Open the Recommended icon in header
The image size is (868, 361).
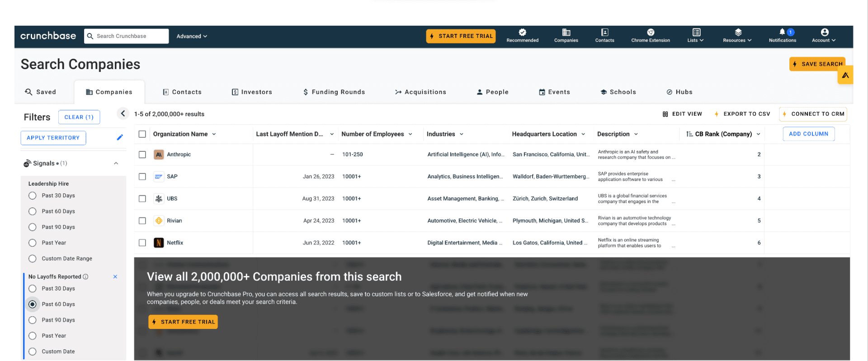click(522, 32)
